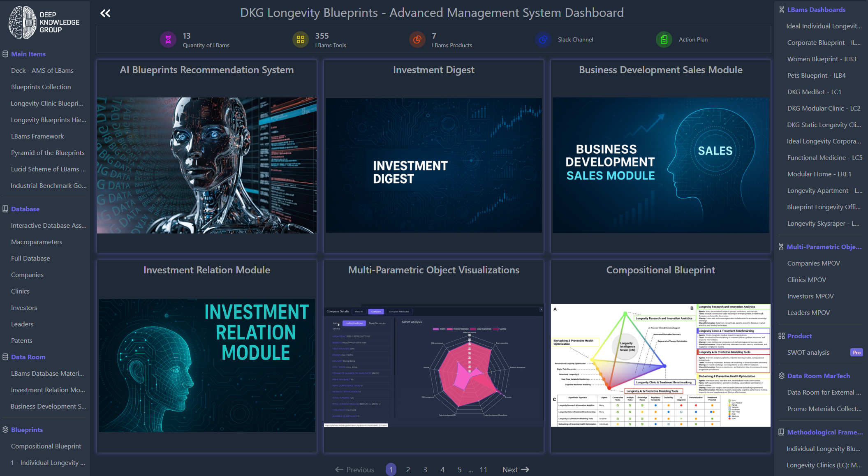Image resolution: width=868 pixels, height=476 pixels.
Task: Click the Data Room MarTech layers icon
Action: [x=782, y=376]
